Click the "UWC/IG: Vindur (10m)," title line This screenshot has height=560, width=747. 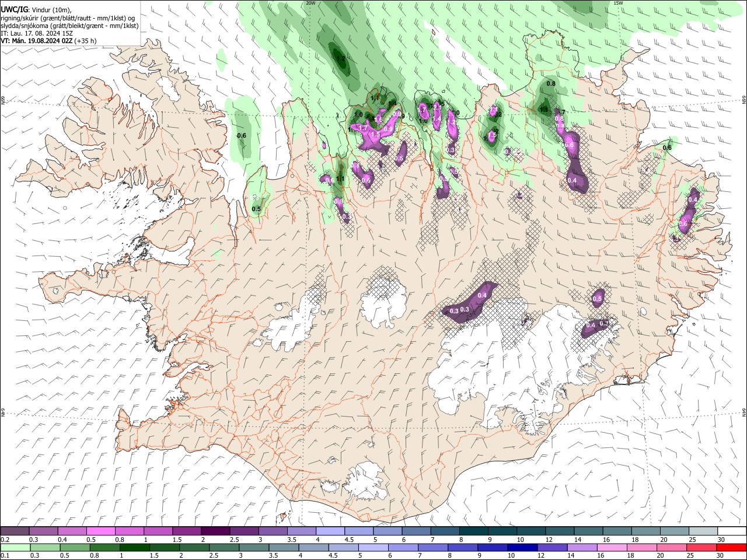tap(35, 10)
